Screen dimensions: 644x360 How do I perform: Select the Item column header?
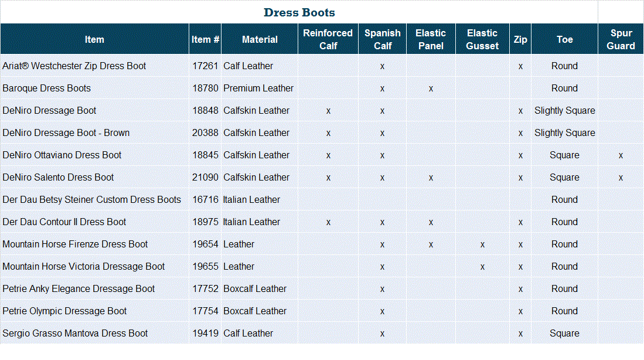pos(94,39)
